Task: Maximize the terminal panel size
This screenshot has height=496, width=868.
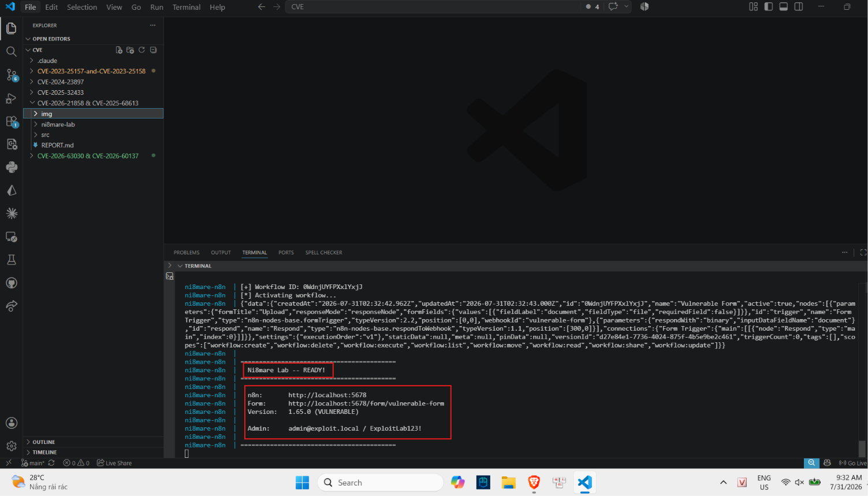Action: 863,253
